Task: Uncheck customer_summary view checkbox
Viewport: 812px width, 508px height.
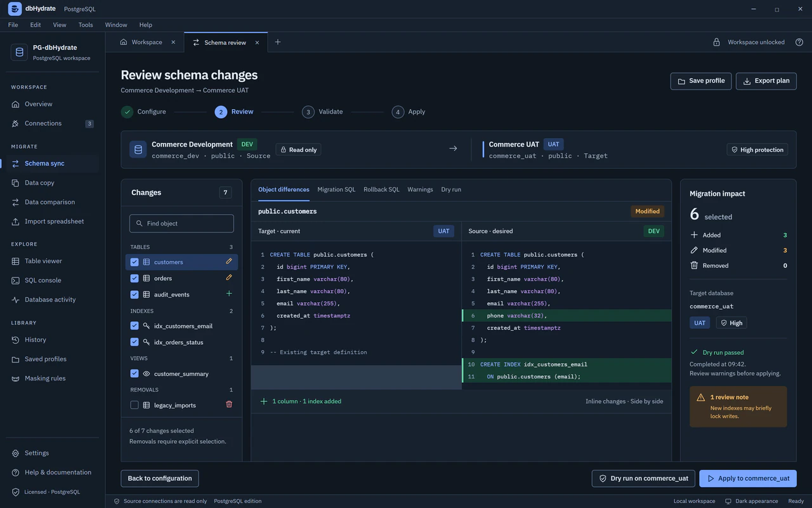Action: click(x=134, y=374)
